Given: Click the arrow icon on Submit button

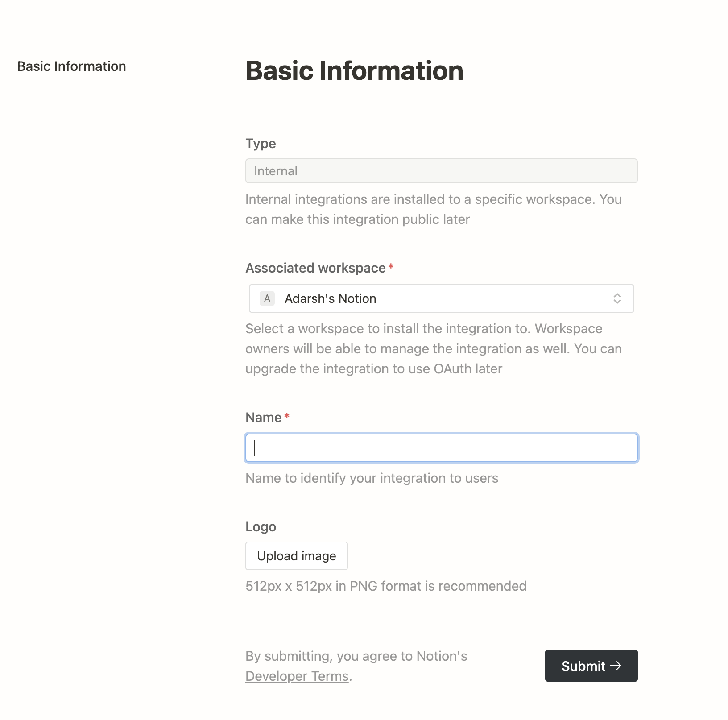Looking at the screenshot, I should 616,666.
